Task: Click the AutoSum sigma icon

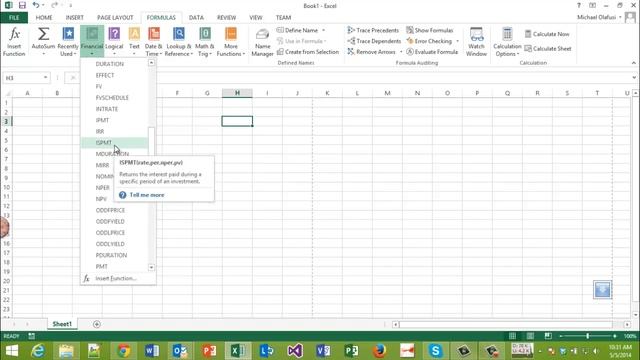Action: click(43, 34)
